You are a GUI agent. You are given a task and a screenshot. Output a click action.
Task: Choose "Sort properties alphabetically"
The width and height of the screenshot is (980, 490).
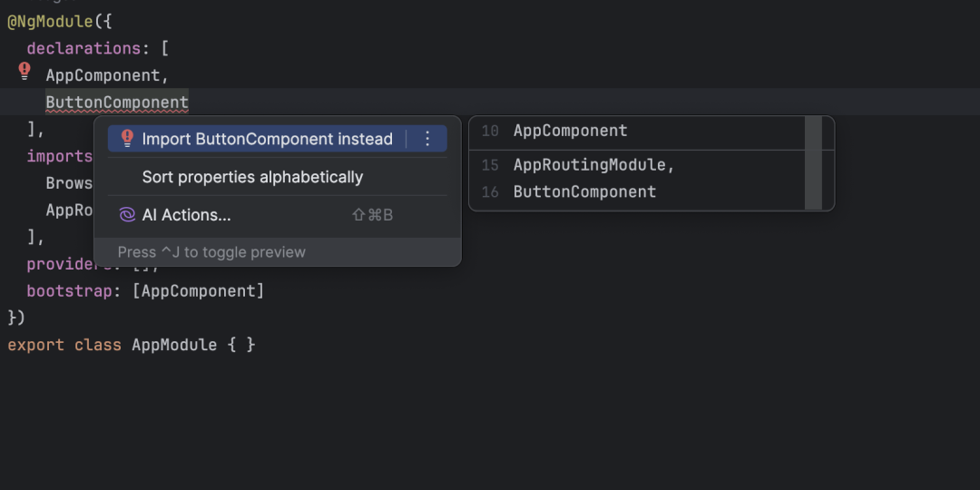(252, 177)
